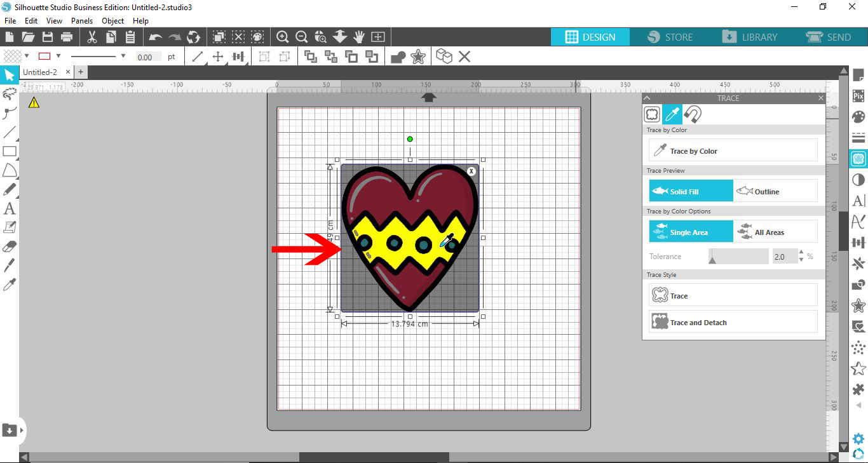868x463 pixels.
Task: Open the Object menu
Action: (113, 21)
